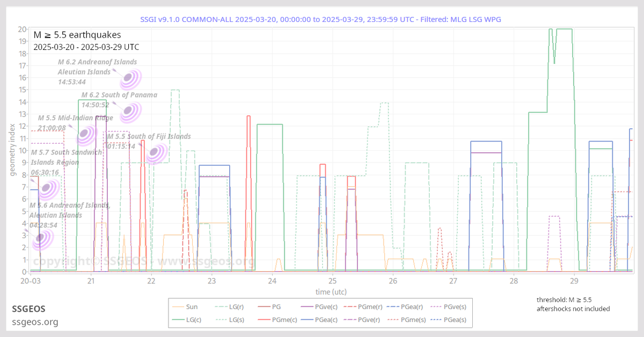
Task: Toggle the LG(c) series in the legend
Action: 187,320
